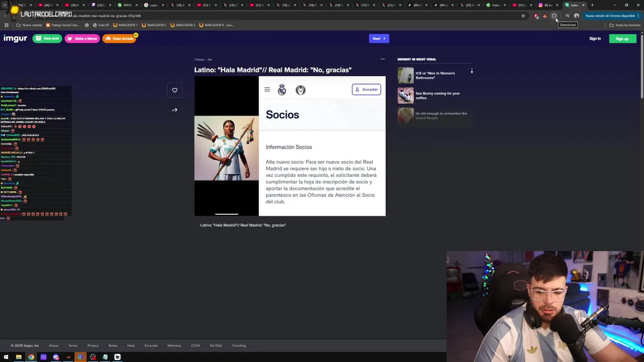Image resolution: width=644 pixels, height=362 pixels.
Task: Click the Acceder button in the image
Action: pos(366,89)
